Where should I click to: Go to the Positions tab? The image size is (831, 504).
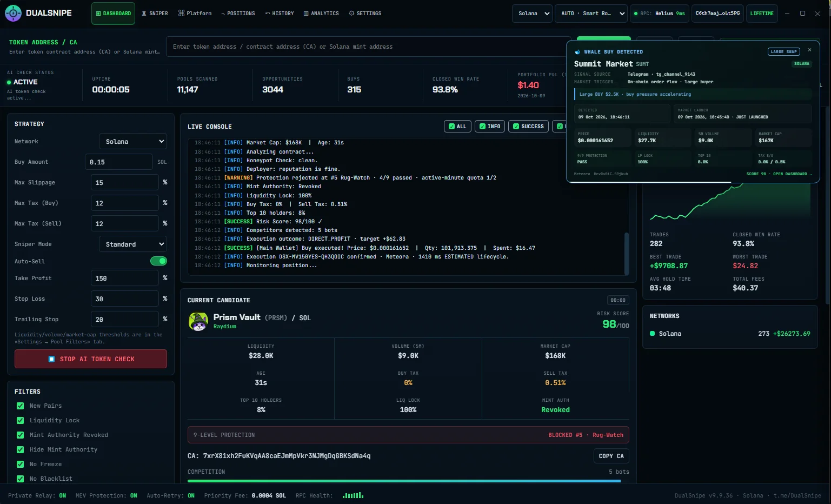click(x=238, y=14)
